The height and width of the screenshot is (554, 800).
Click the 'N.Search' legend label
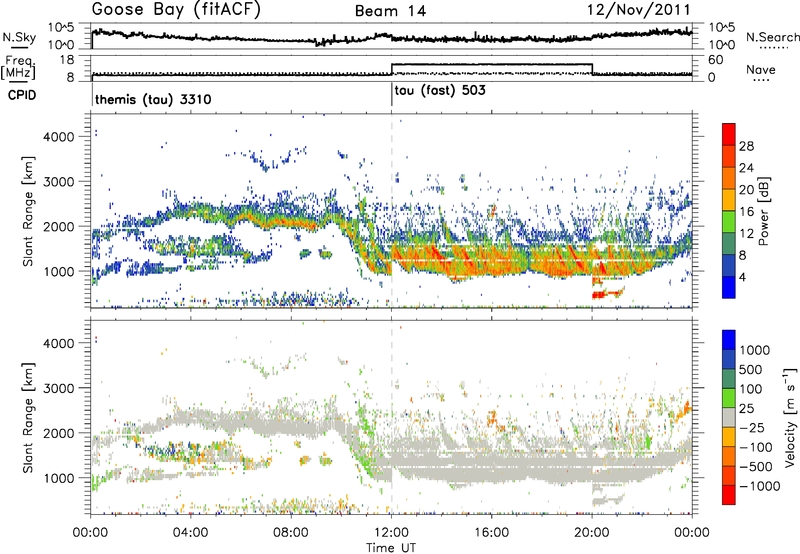[x=772, y=37]
